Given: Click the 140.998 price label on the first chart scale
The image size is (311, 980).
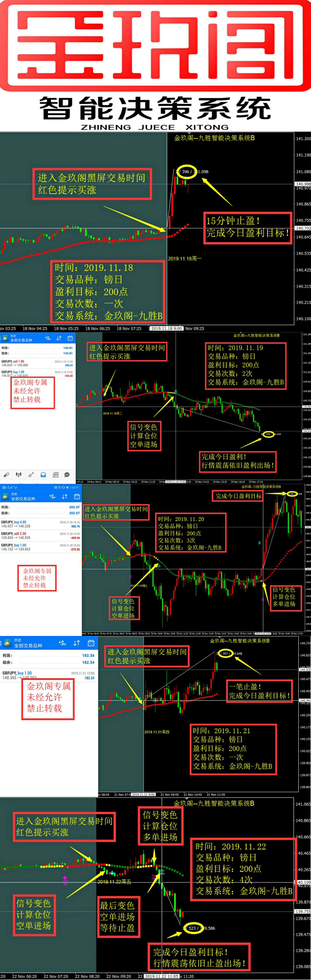Looking at the screenshot, I should click(303, 184).
